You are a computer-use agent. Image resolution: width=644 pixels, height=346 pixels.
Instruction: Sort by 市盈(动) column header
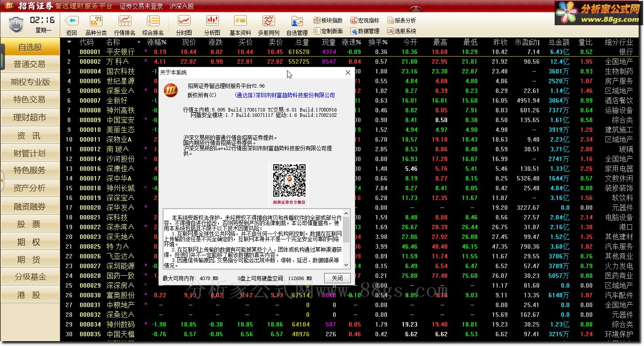[x=527, y=42]
